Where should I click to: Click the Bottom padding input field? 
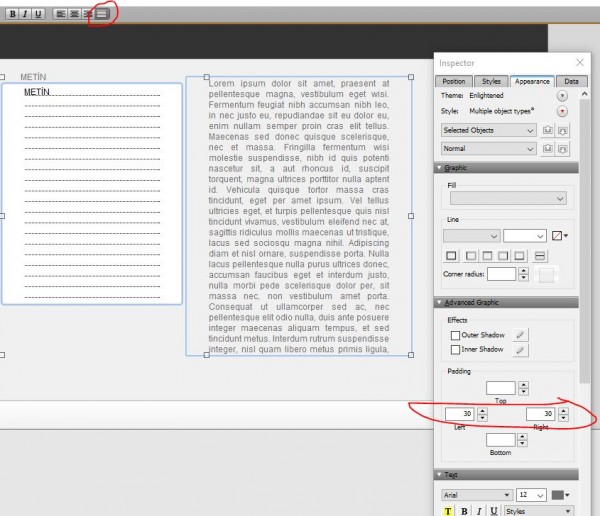(501, 440)
